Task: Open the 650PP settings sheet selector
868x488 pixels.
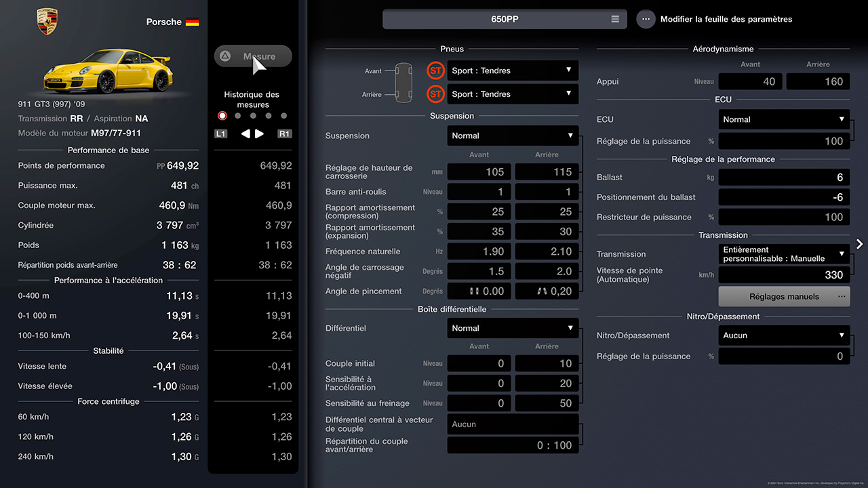Action: [x=504, y=19]
